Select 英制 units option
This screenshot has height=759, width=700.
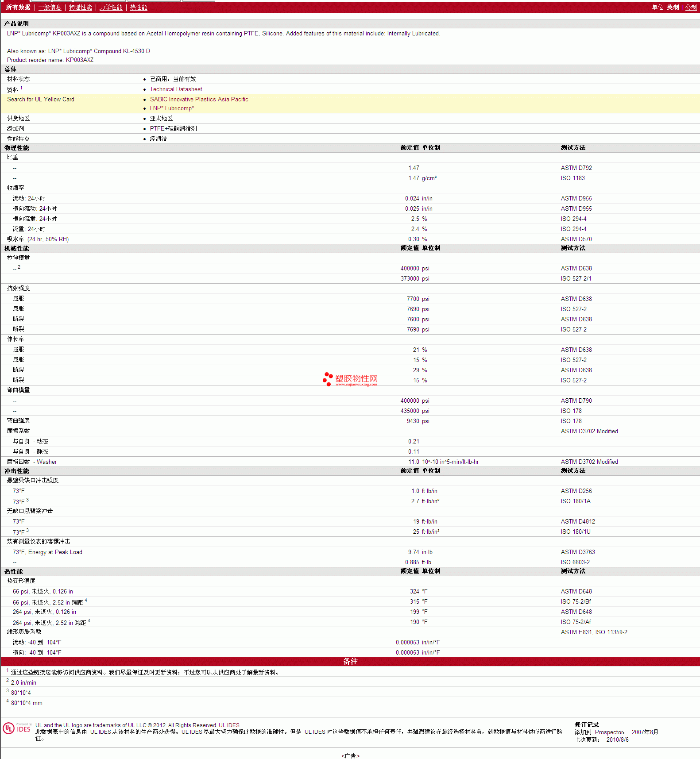(673, 8)
